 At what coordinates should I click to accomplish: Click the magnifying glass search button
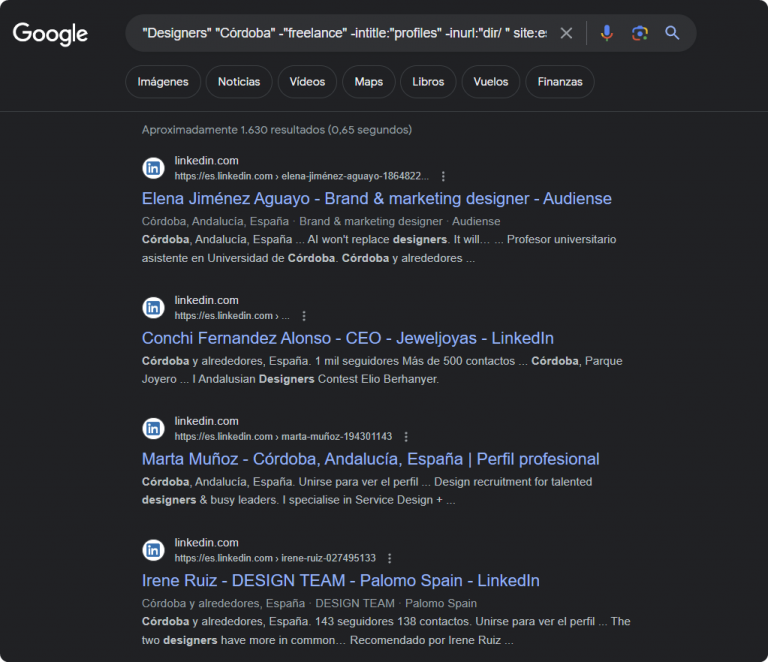672,33
